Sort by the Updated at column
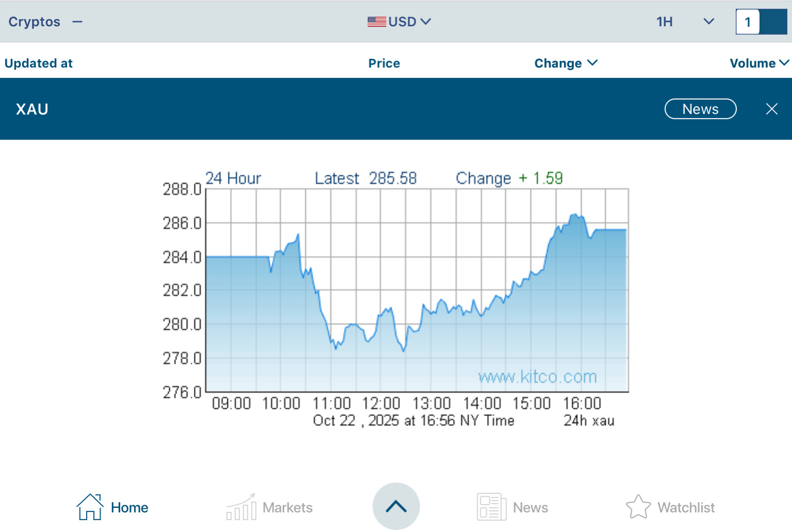 39,63
